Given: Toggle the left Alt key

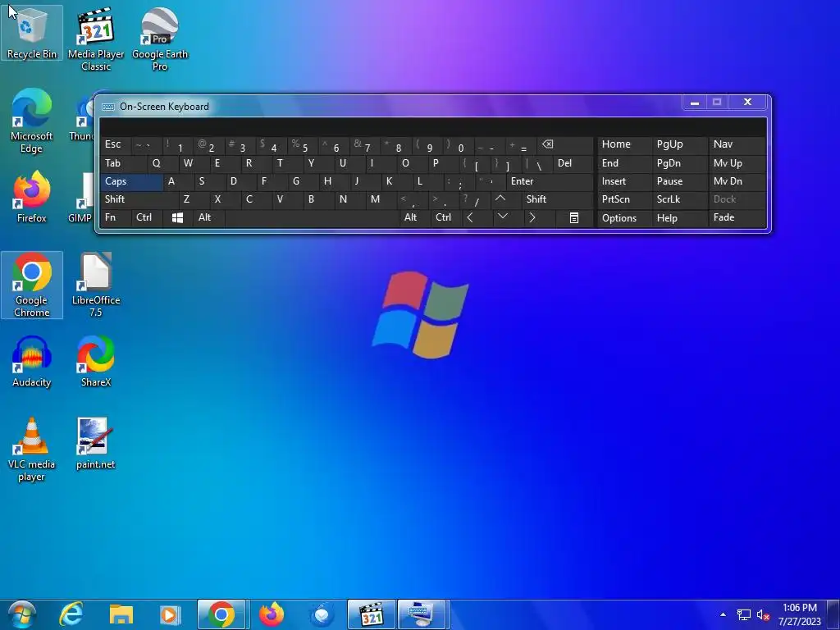Looking at the screenshot, I should pos(209,217).
